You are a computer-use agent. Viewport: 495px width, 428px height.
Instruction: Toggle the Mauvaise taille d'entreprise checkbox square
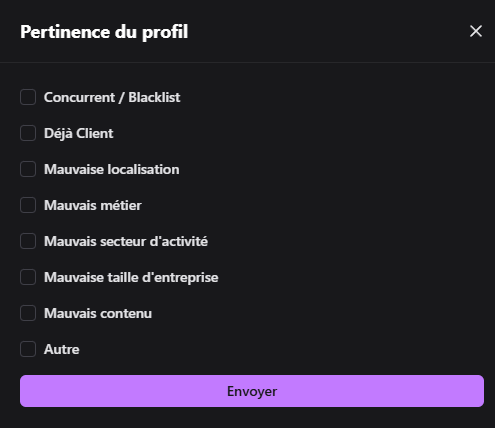(x=28, y=277)
